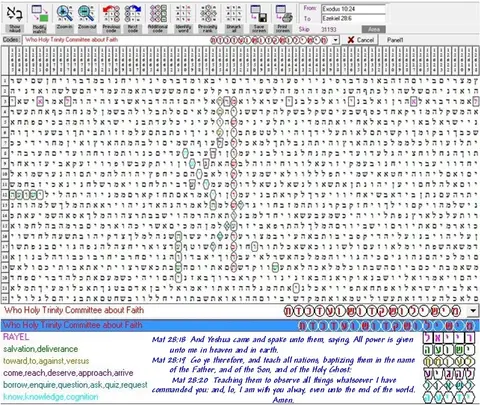
Task: Click the Panel1 label
Action: [395, 40]
